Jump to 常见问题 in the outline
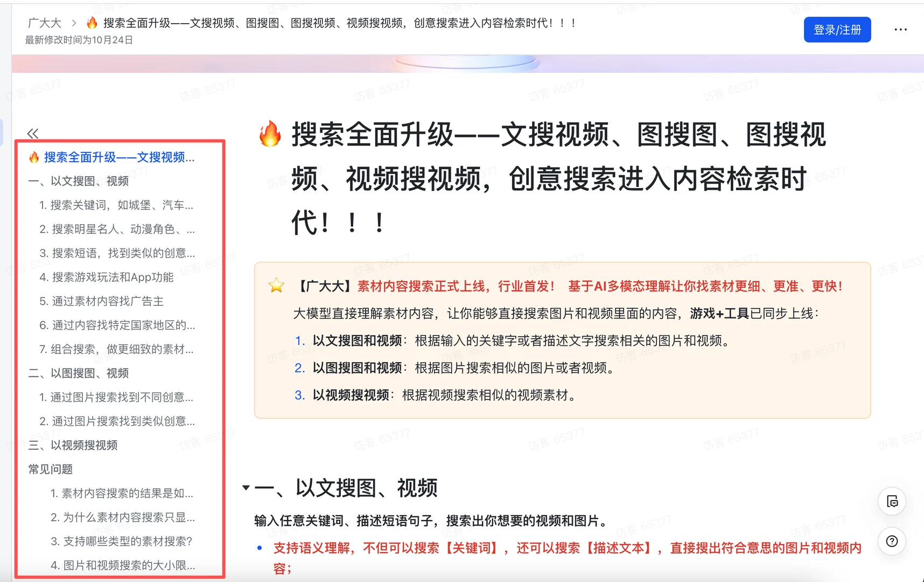The width and height of the screenshot is (924, 582). pyautogui.click(x=51, y=469)
